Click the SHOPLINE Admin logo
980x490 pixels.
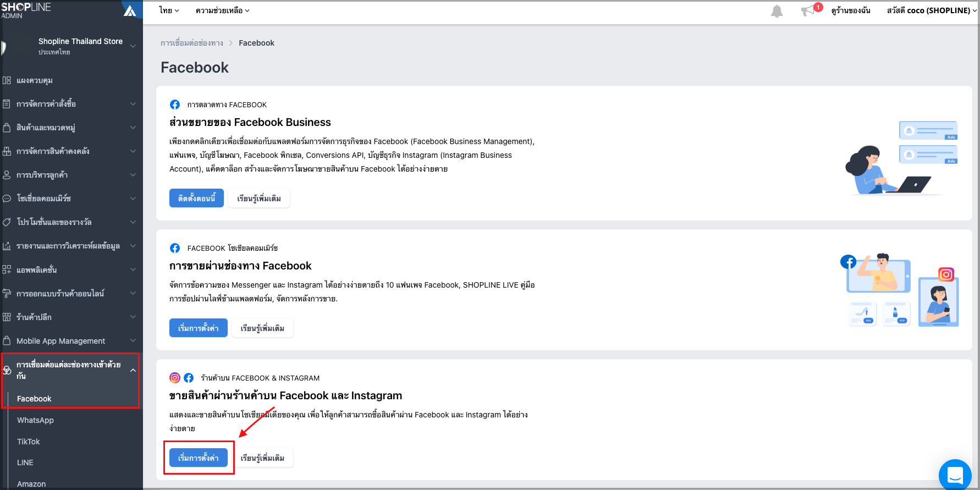pyautogui.click(x=26, y=10)
